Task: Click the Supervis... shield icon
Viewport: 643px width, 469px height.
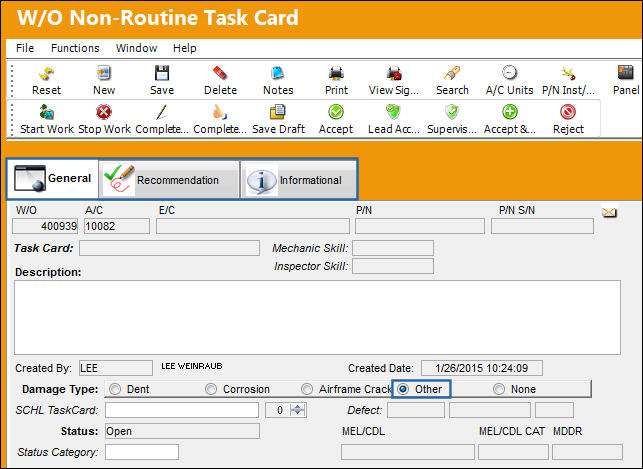Action: [x=451, y=112]
